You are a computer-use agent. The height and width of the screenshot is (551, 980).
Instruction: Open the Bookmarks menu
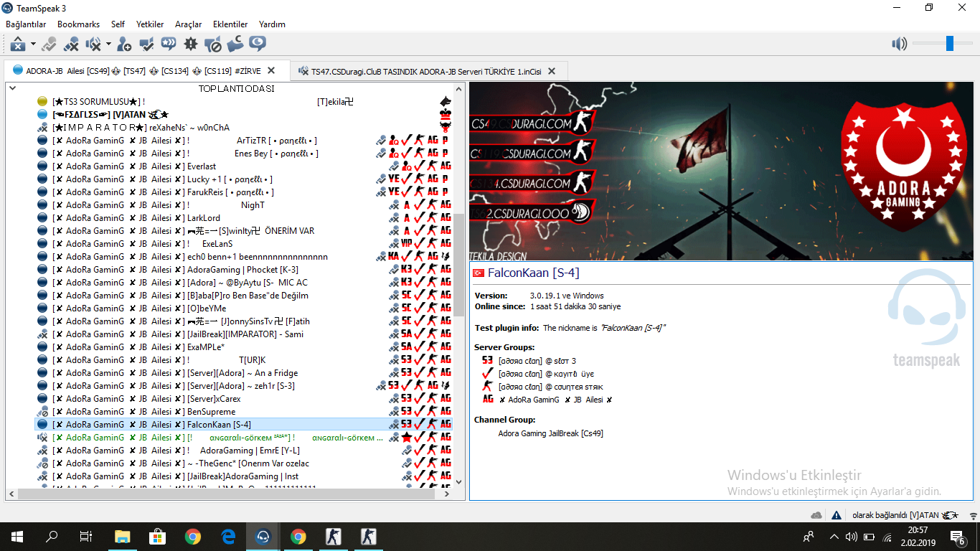coord(78,24)
